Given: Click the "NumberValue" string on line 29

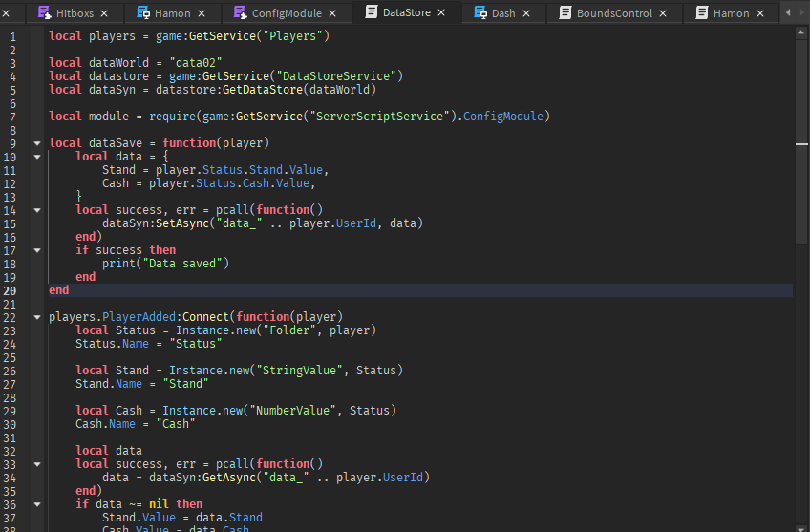Looking at the screenshot, I should tap(293, 411).
